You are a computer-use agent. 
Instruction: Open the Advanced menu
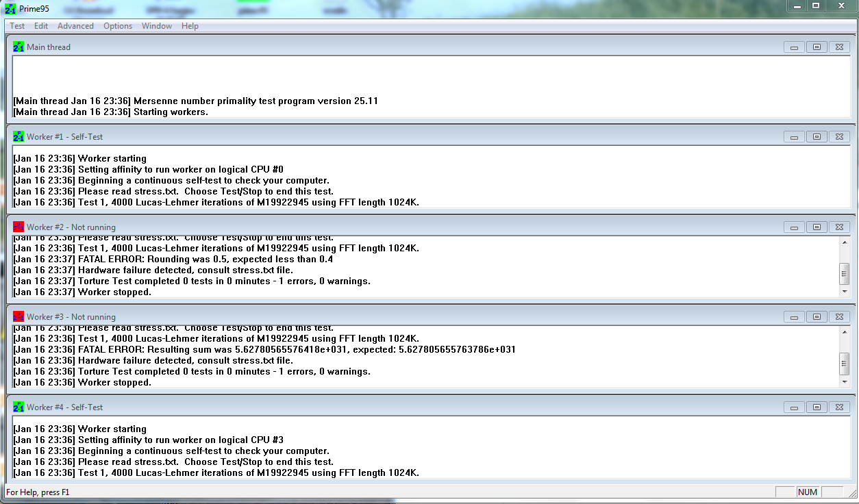75,26
